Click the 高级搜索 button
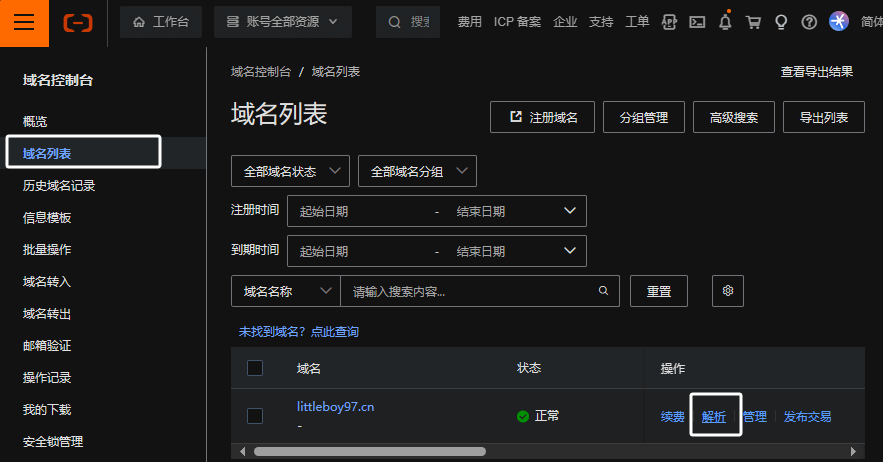The height and width of the screenshot is (462, 883). [734, 117]
